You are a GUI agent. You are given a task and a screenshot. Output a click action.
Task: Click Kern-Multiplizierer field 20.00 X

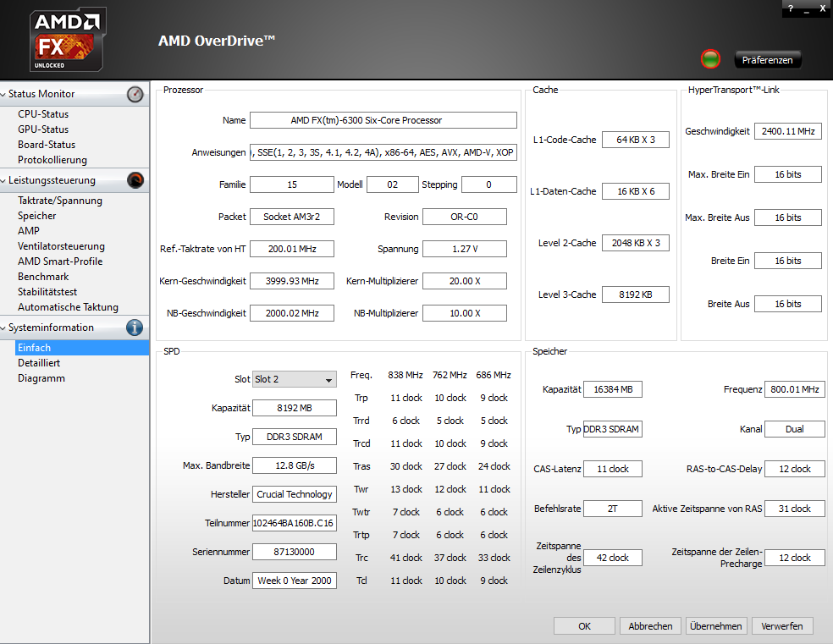464,281
